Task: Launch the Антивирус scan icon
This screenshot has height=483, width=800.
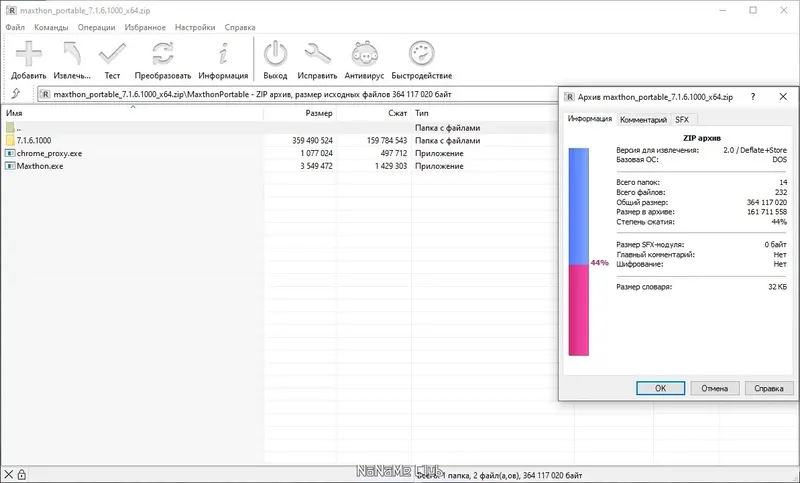Action: pos(364,54)
